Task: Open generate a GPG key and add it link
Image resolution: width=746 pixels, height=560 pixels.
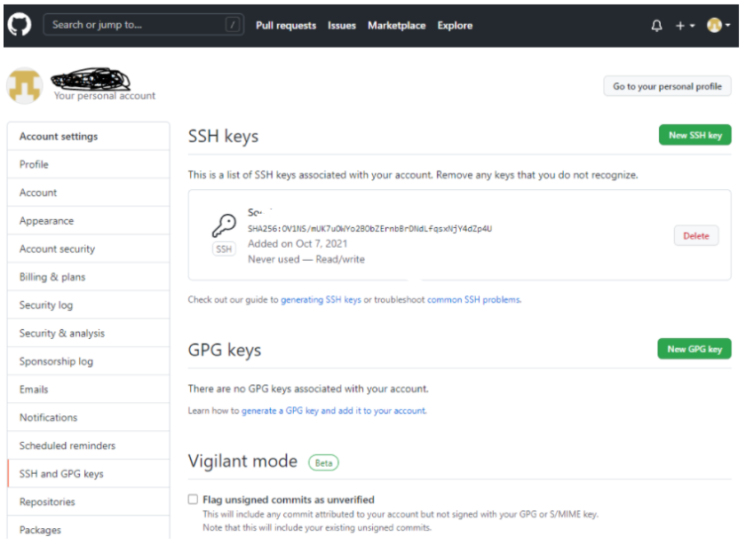Action: [x=334, y=411]
